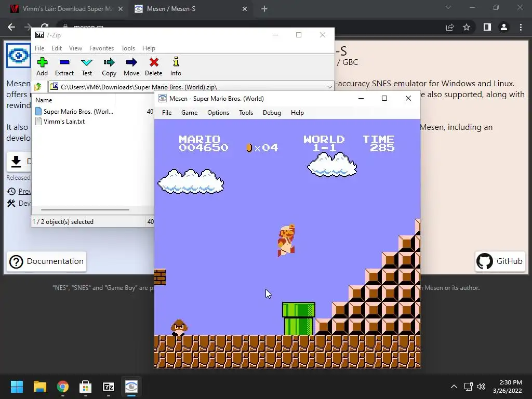The height and width of the screenshot is (399, 532).
Task: Click the Documentation button on webpage
Action: (46, 261)
